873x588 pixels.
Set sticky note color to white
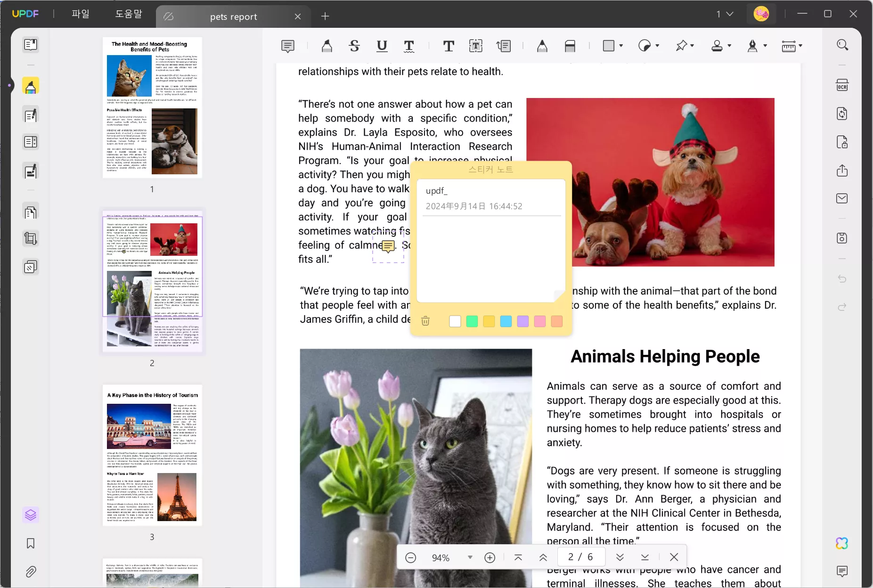pyautogui.click(x=455, y=321)
